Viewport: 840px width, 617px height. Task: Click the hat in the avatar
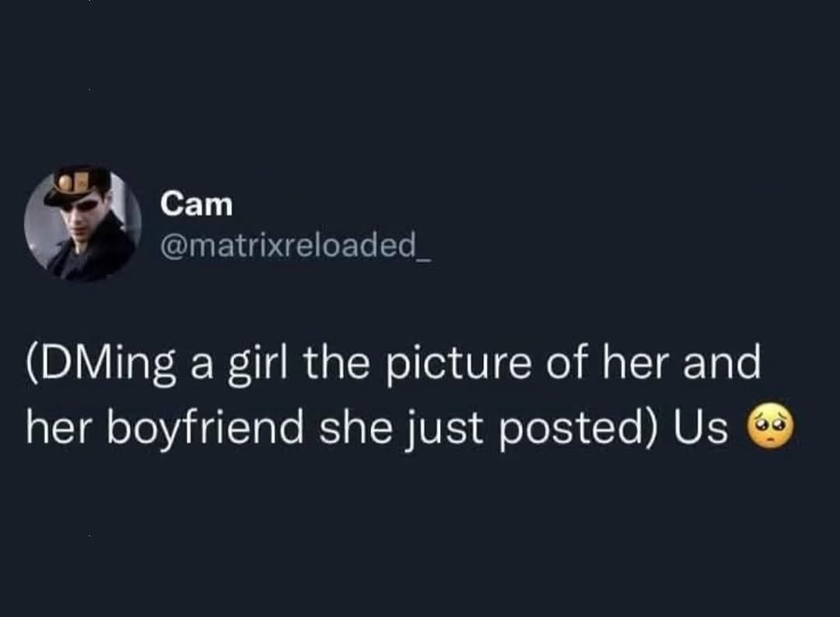point(75,187)
